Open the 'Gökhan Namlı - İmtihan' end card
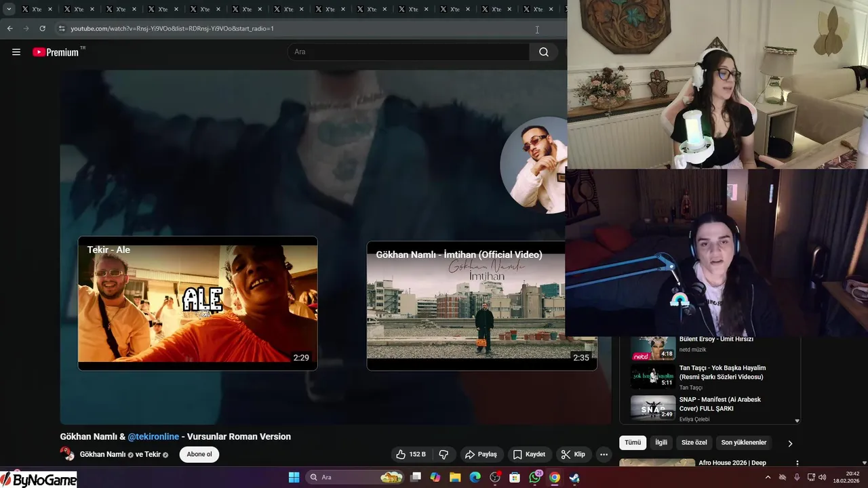This screenshot has width=868, height=488. click(x=481, y=306)
